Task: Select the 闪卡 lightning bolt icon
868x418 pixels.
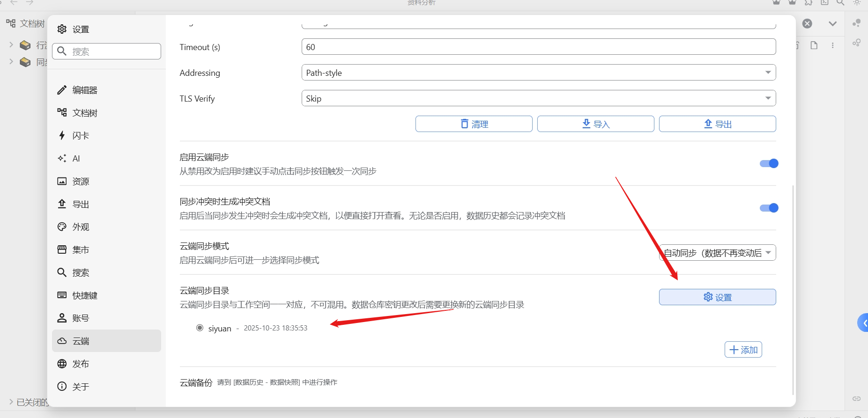Action: [x=62, y=135]
